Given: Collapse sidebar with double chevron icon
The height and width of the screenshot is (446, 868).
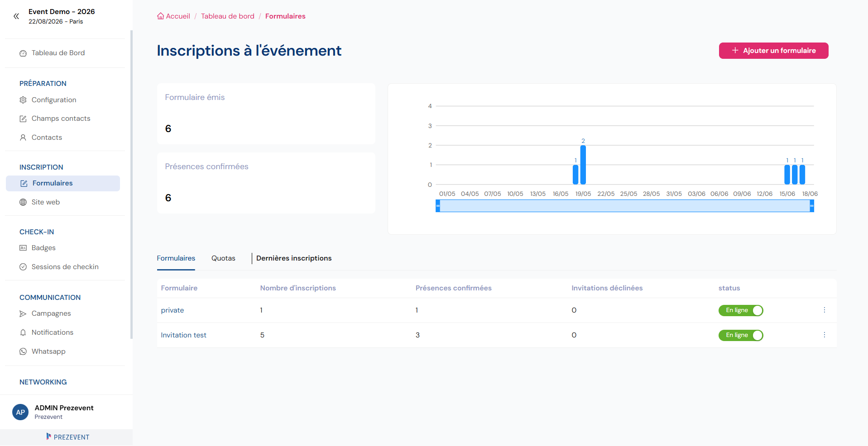Looking at the screenshot, I should 16,16.
